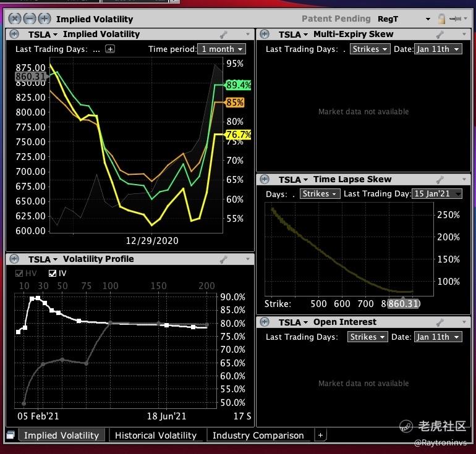476x454 pixels.
Task: Click 'Market data not available' in Multi-Expiry Skew
Action: (x=363, y=112)
